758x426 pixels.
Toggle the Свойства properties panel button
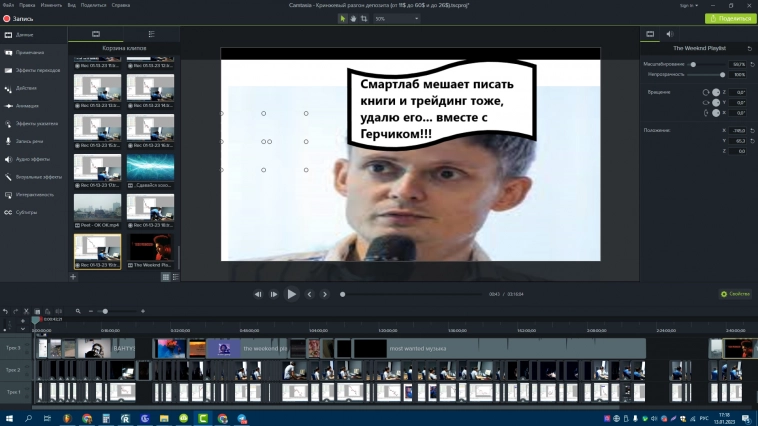tap(735, 294)
